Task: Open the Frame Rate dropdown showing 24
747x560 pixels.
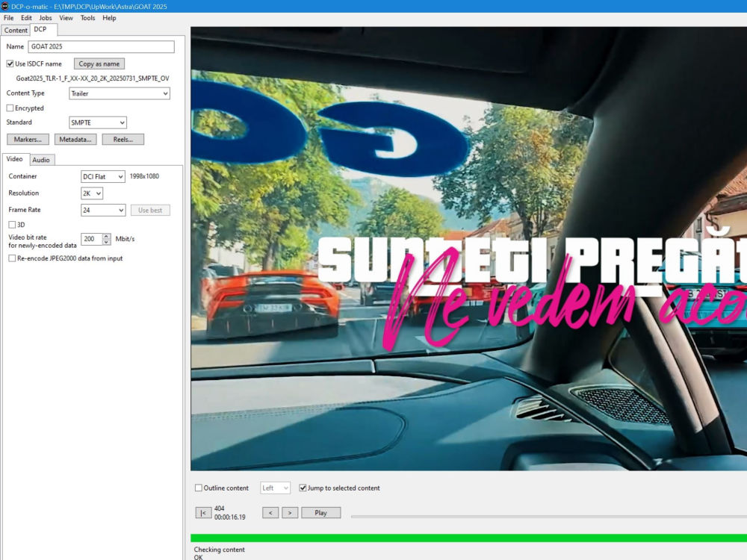Action: [103, 210]
